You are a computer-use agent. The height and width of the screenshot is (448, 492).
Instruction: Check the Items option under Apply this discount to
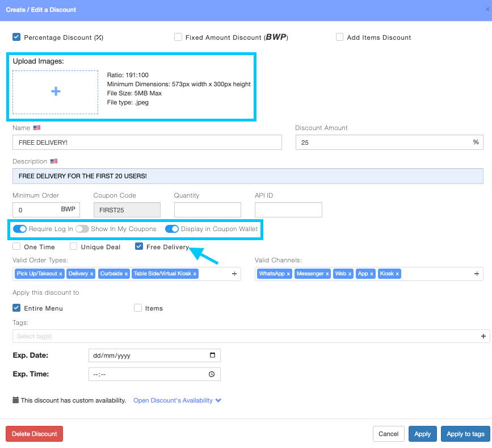[x=138, y=308]
